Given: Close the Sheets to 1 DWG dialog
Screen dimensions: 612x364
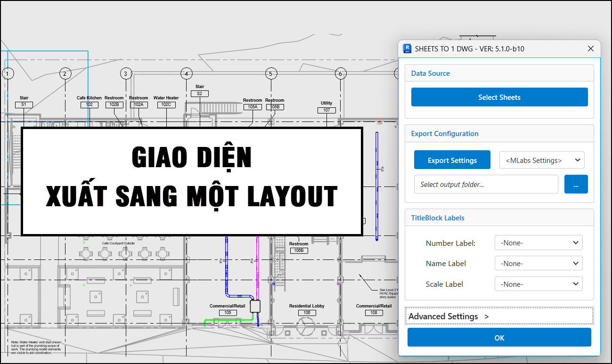Looking at the screenshot, I should pos(591,49).
